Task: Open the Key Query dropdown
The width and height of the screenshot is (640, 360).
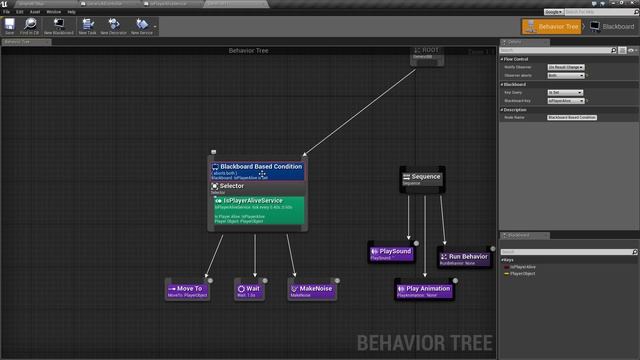Action: coord(565,93)
